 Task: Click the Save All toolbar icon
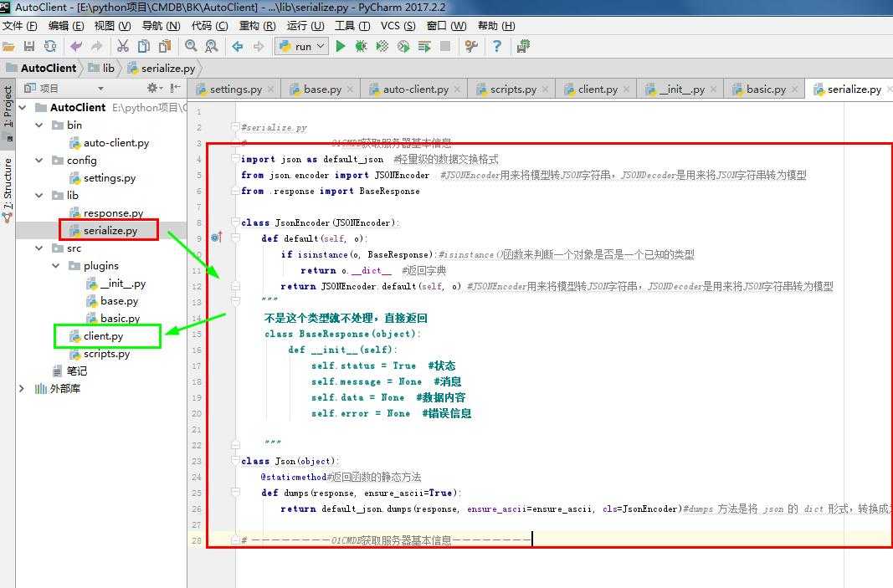coord(29,47)
